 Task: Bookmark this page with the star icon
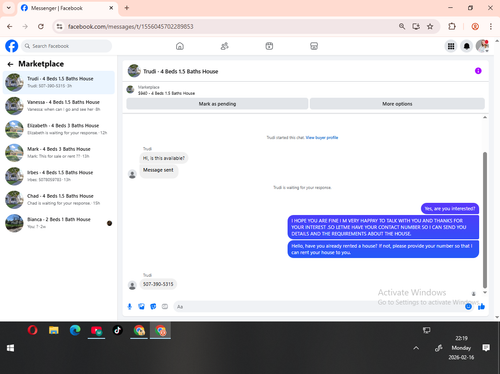pos(430,26)
